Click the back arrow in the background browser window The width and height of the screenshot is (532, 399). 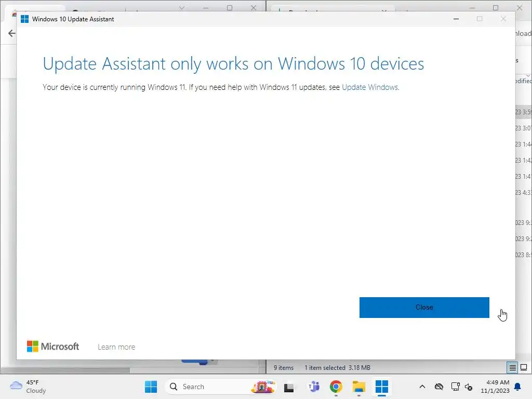coord(12,33)
